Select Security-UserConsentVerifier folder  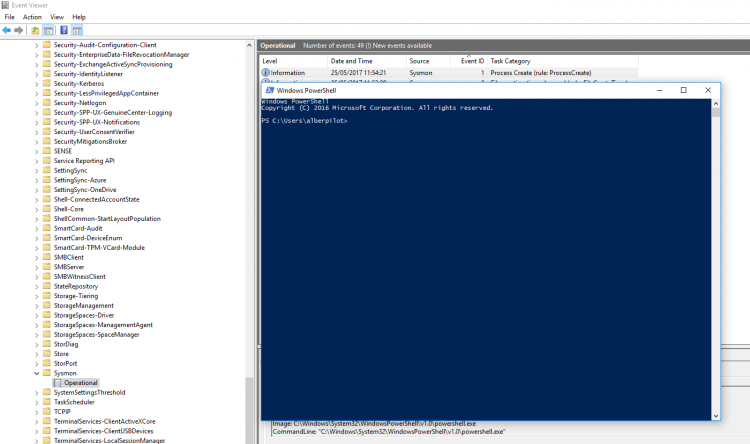coord(94,132)
